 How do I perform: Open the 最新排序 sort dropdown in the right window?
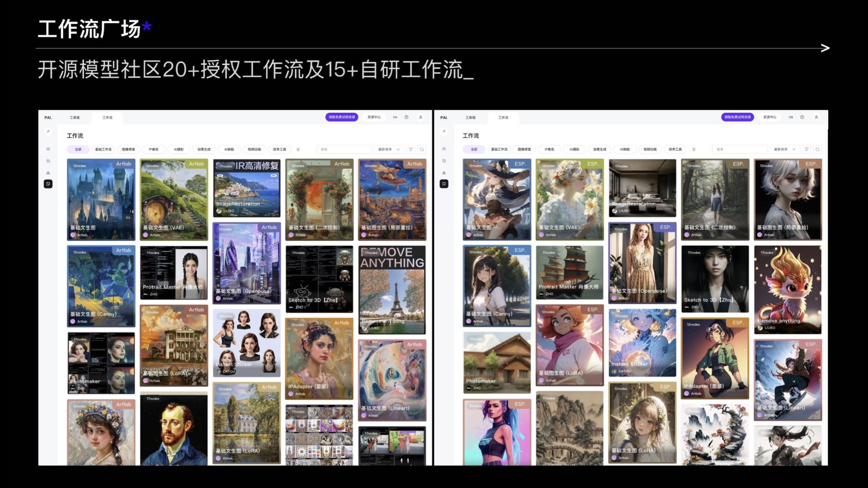785,149
